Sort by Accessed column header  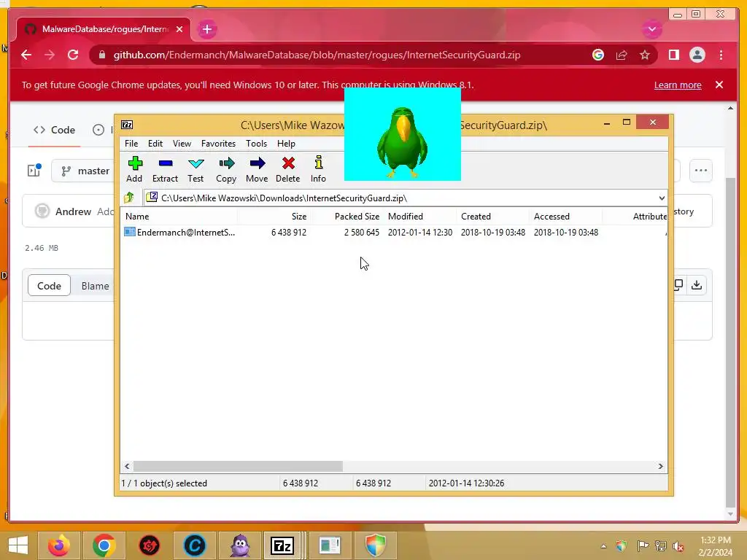[x=566, y=216]
